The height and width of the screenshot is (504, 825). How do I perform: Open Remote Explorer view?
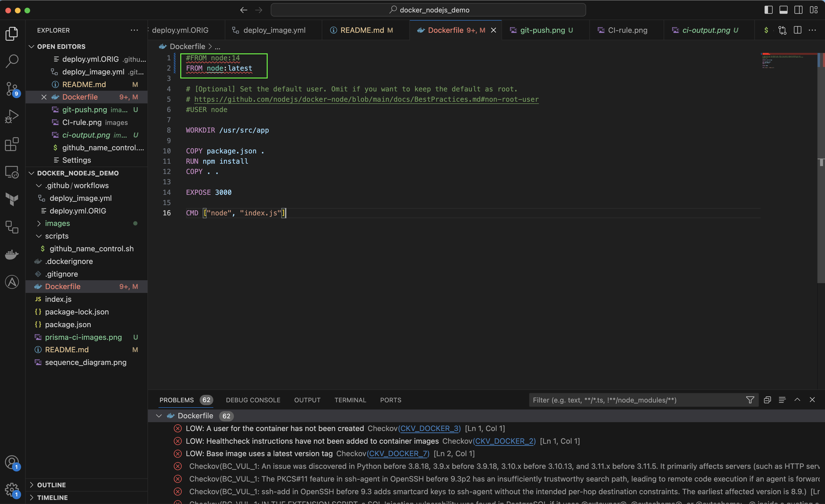pyautogui.click(x=12, y=172)
